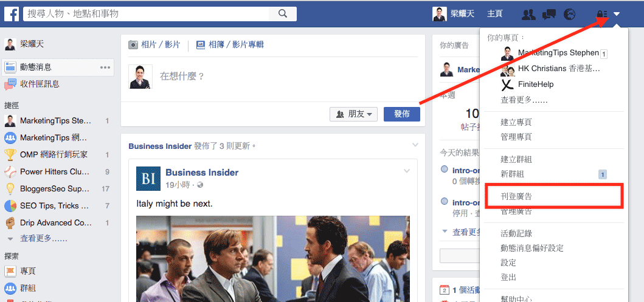
Task: Click 梁耀天 profile picture in top bar
Action: (440, 14)
